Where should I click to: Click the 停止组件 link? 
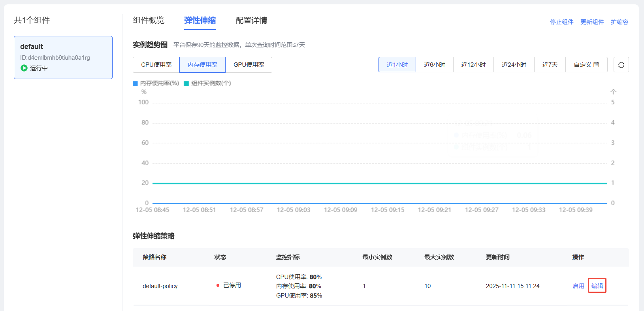561,22
